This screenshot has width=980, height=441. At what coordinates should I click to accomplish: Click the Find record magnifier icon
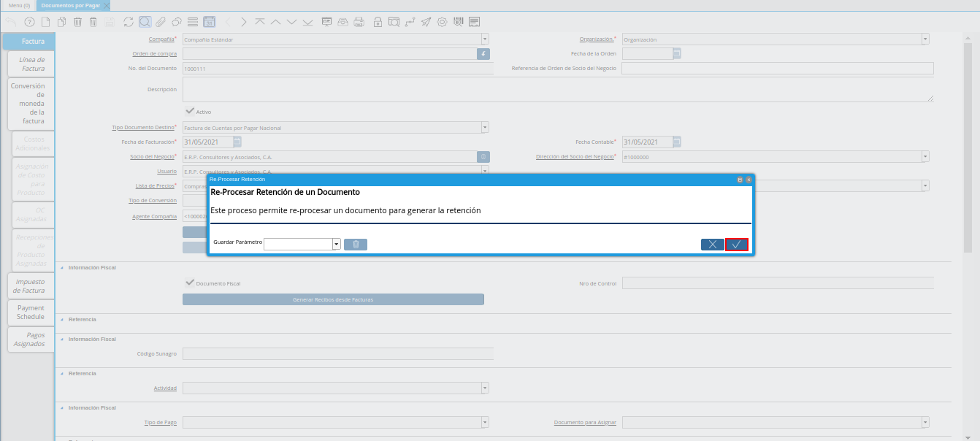coord(145,22)
